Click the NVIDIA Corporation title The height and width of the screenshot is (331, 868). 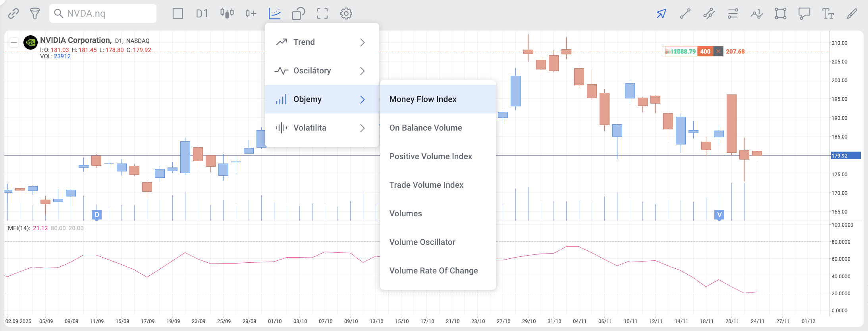click(75, 40)
